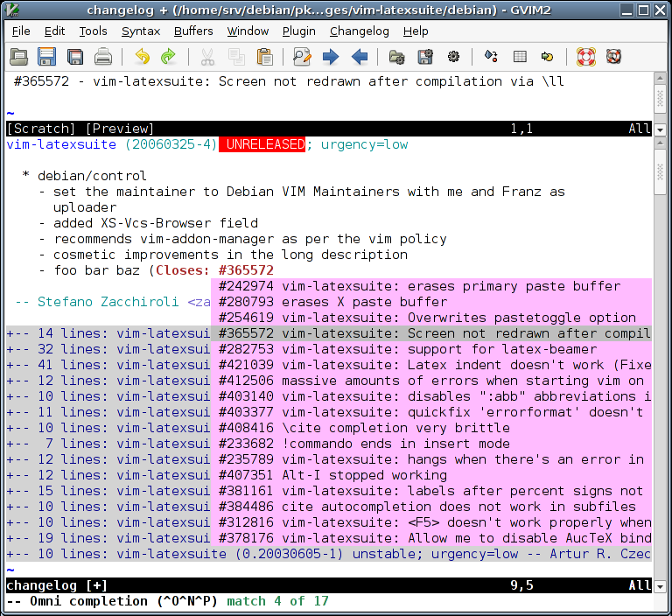
Task: Expand the fold for vim-latexsuite (0.20030605-1)
Action: coord(329,554)
